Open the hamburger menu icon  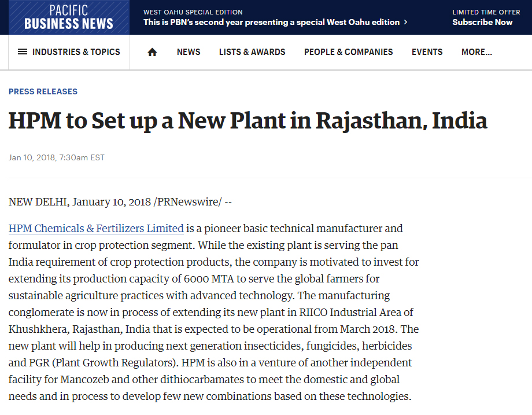(23, 52)
